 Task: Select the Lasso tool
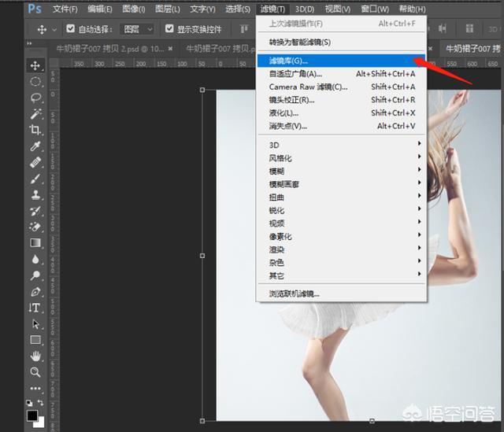[x=35, y=98]
